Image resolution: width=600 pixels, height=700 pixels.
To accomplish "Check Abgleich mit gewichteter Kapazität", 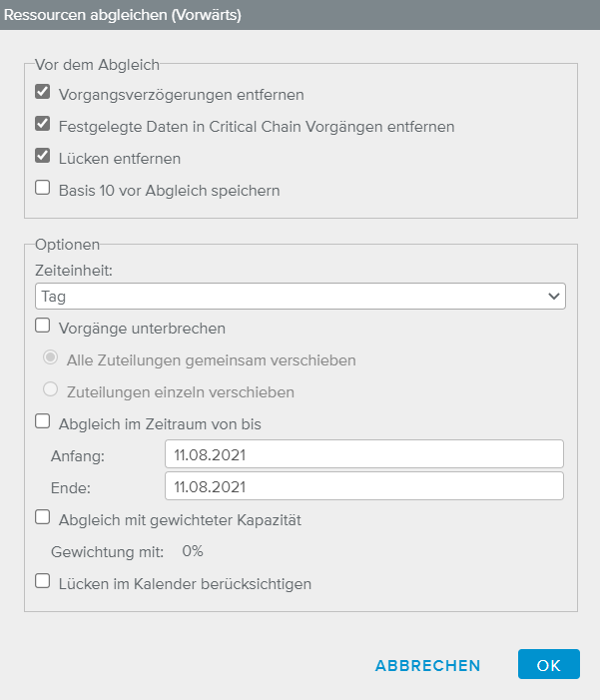I will (43, 517).
